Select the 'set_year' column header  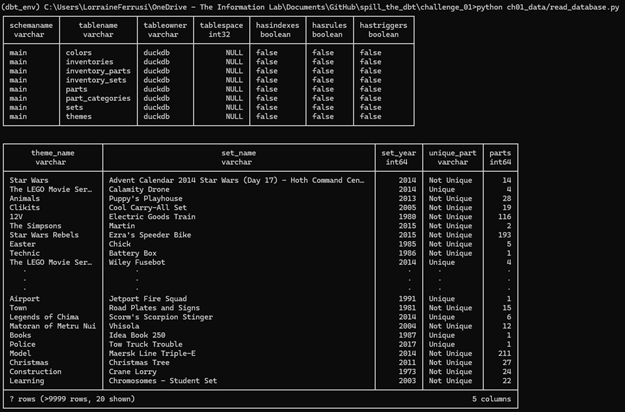(x=399, y=153)
